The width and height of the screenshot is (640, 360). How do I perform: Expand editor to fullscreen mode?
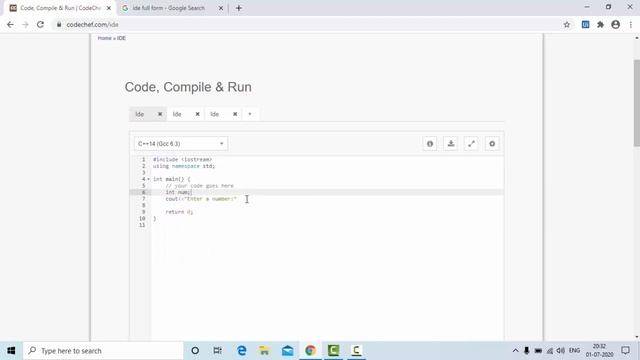471,144
